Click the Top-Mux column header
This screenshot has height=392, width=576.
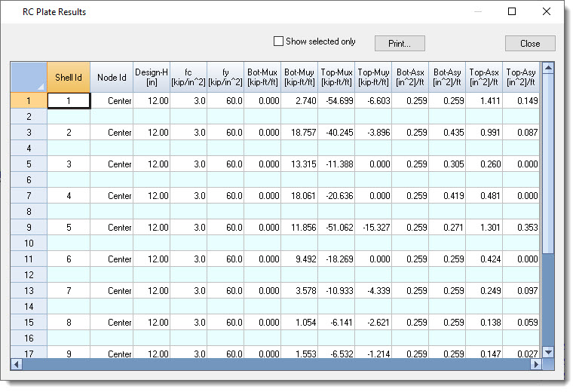coord(336,77)
